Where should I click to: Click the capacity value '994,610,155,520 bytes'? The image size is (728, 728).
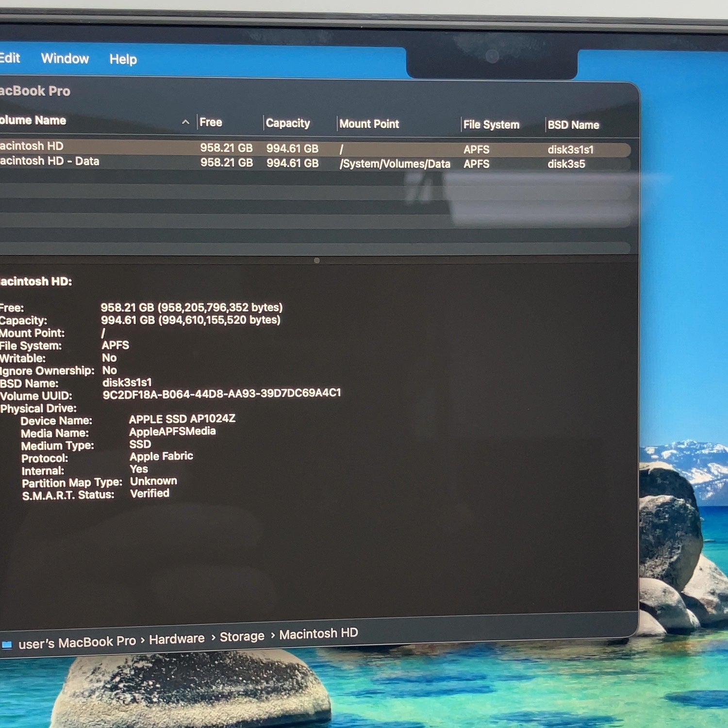click(x=219, y=320)
